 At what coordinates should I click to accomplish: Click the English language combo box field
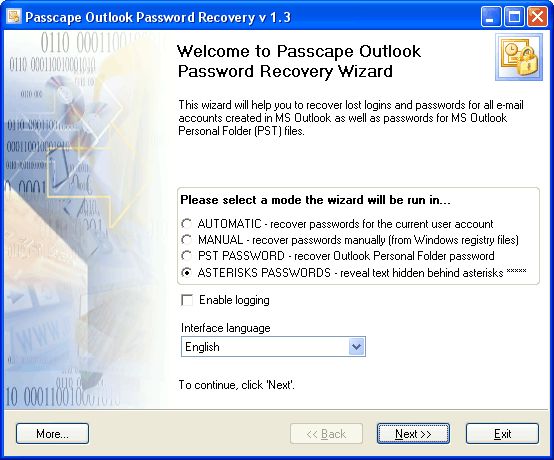click(x=273, y=347)
